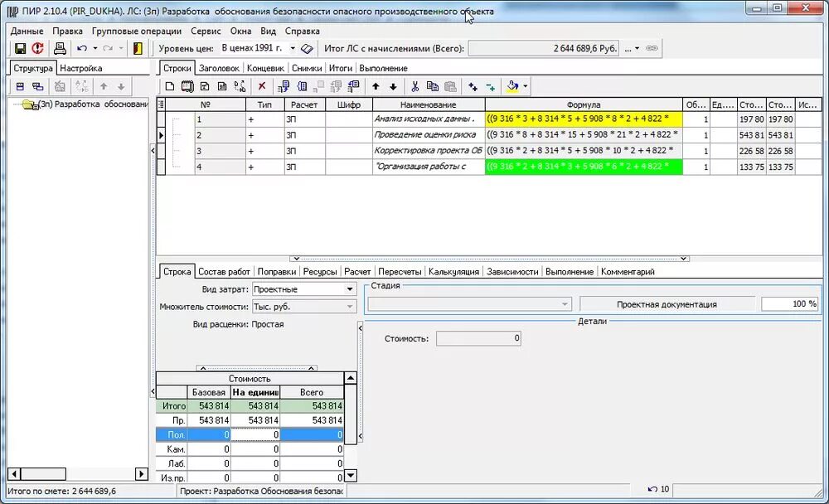The image size is (829, 504).
Task: Click the Формула column header
Action: [584, 104]
